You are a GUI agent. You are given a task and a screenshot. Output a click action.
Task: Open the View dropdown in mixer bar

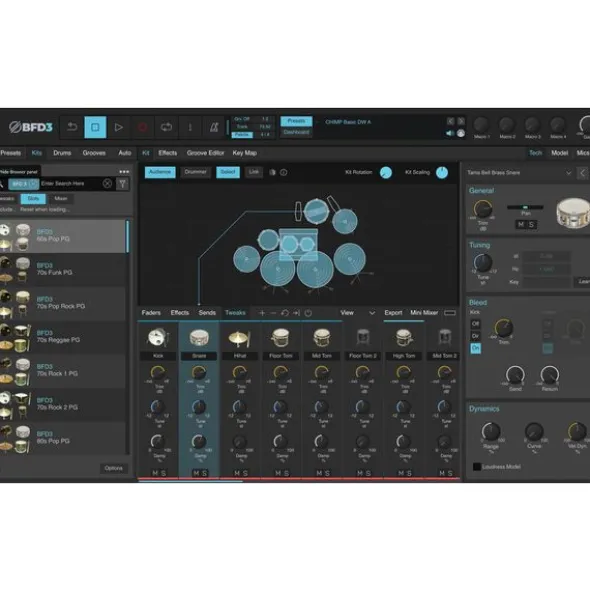[x=357, y=313]
